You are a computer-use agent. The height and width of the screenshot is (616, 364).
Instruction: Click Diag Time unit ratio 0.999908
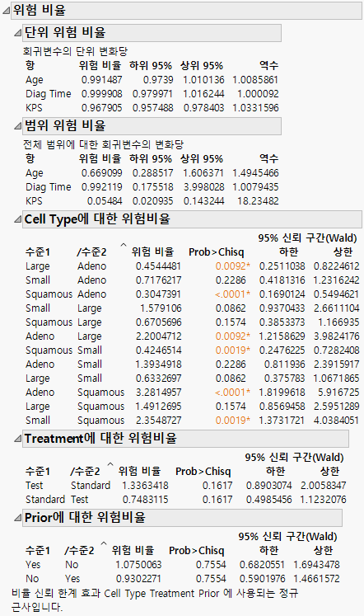coord(101,94)
